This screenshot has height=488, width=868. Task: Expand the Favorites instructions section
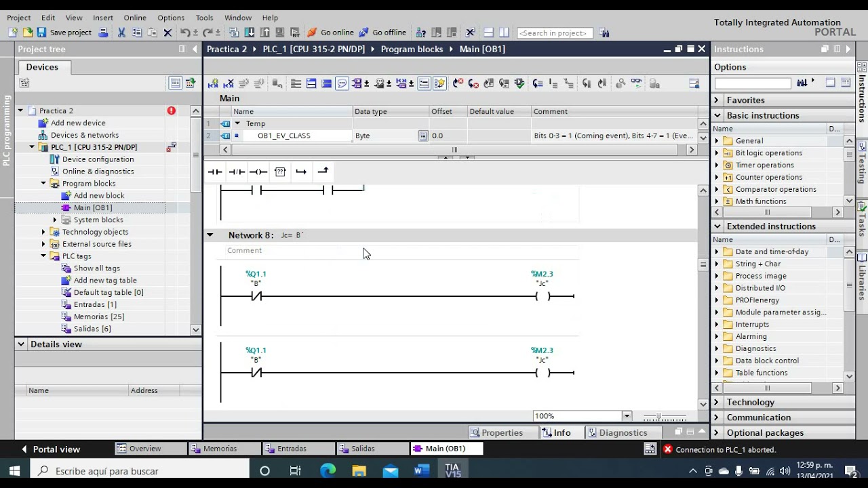716,100
